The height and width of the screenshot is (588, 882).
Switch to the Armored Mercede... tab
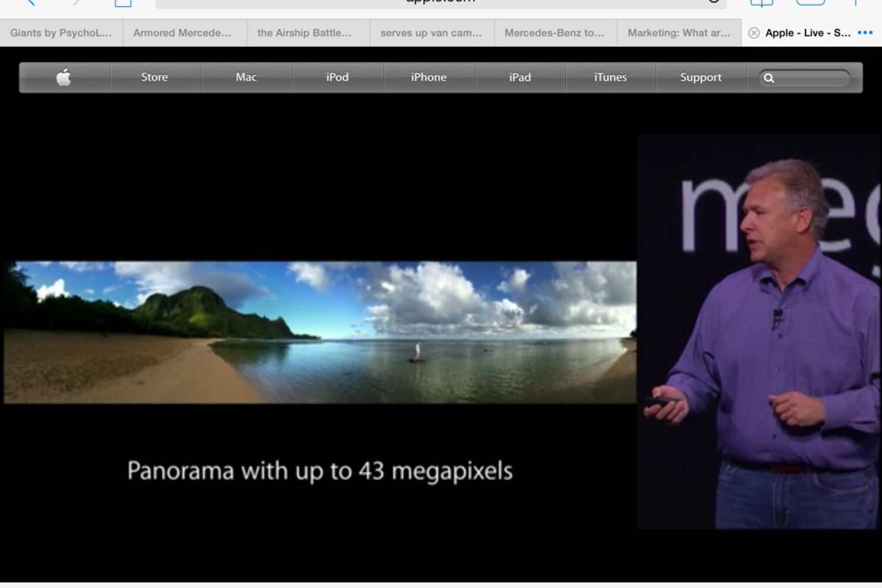(185, 33)
